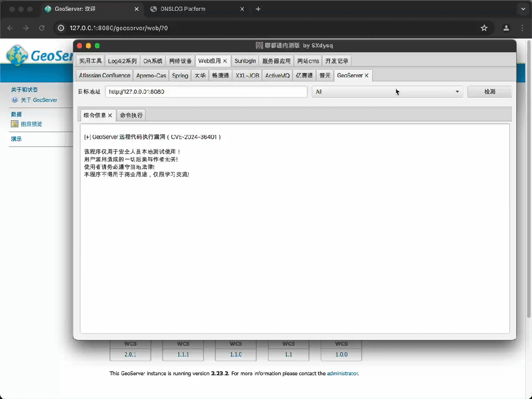Click the browser back arrow
Viewport: 532px width, 399px height.
[x=10, y=28]
